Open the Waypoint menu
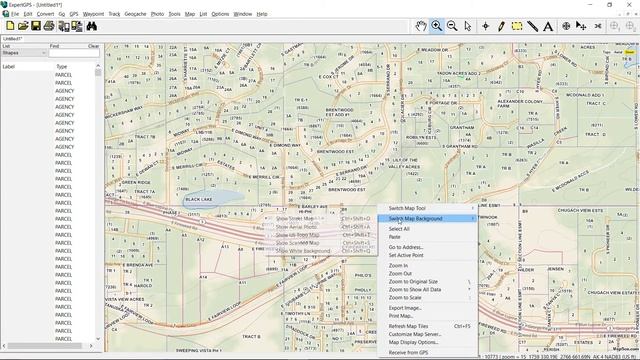Viewport: 640px width, 360px height. tap(93, 14)
